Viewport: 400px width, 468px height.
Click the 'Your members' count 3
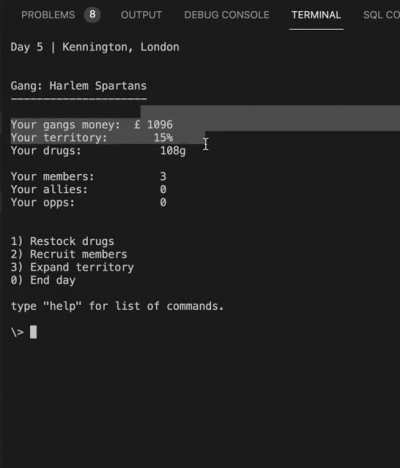click(x=163, y=176)
